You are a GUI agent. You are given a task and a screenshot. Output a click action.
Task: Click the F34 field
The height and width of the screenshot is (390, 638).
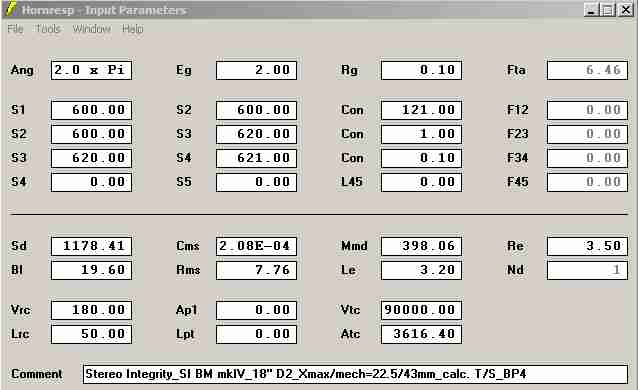coord(587,158)
